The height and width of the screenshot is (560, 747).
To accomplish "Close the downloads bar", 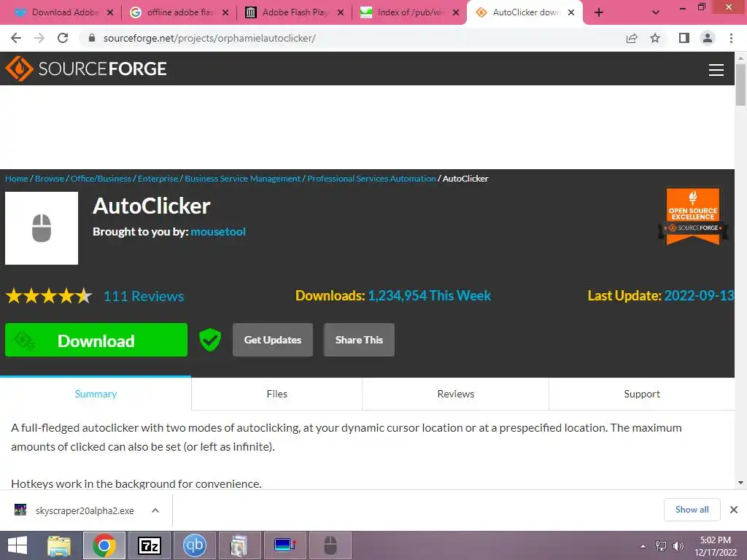I will click(734, 510).
